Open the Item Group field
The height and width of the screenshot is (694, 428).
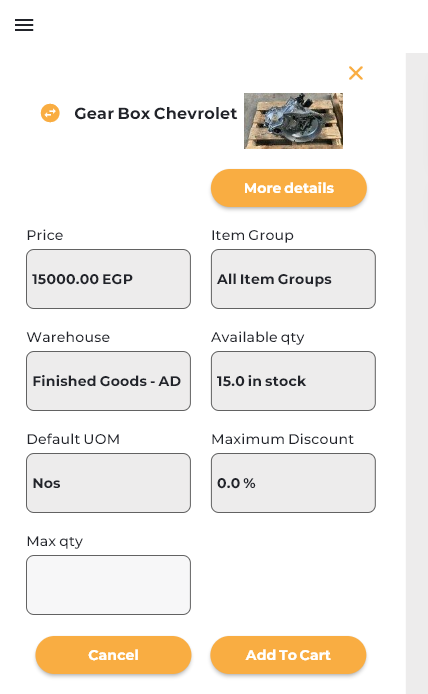[293, 279]
